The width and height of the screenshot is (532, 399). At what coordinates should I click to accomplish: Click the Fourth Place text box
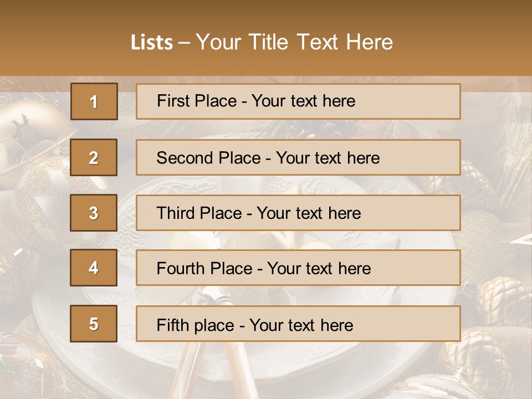[x=298, y=268]
